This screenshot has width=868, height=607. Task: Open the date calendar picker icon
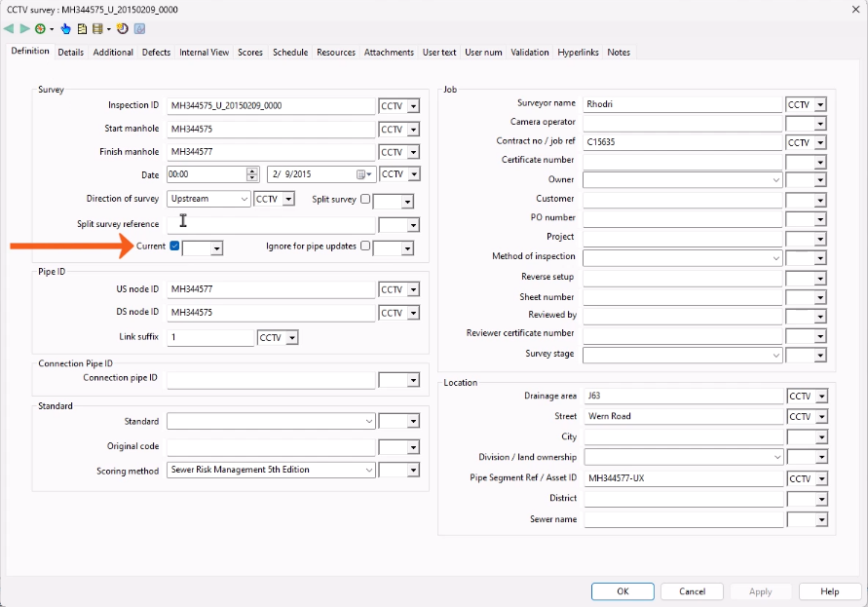(362, 174)
